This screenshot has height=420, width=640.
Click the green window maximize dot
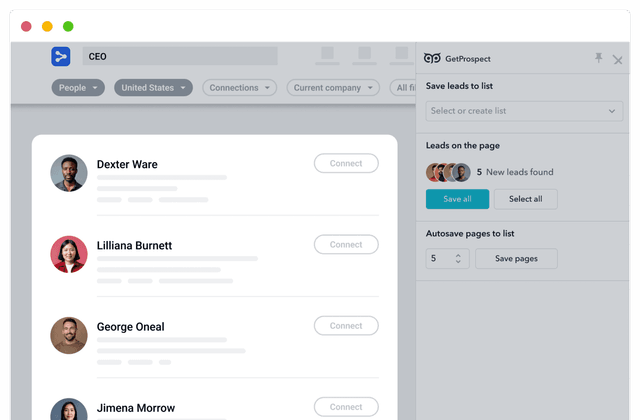68,27
